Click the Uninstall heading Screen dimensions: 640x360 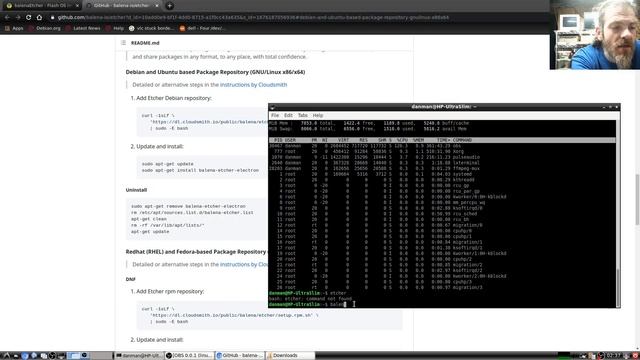[x=136, y=190]
